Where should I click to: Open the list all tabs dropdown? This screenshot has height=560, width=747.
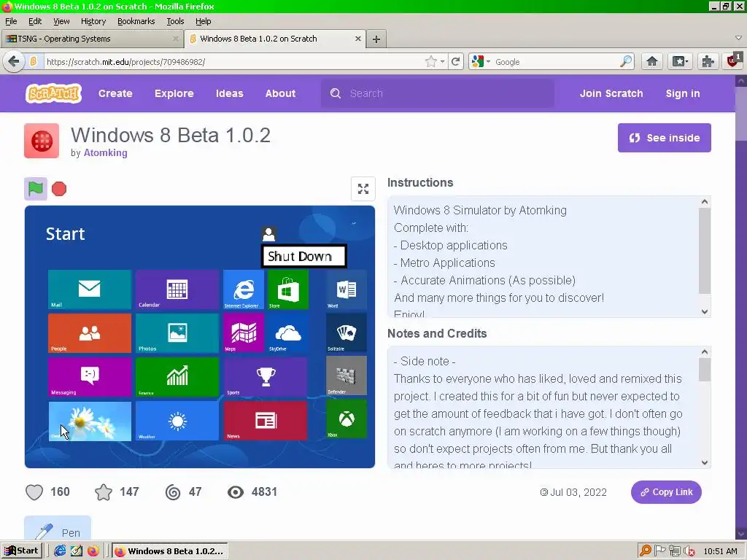[x=738, y=38]
